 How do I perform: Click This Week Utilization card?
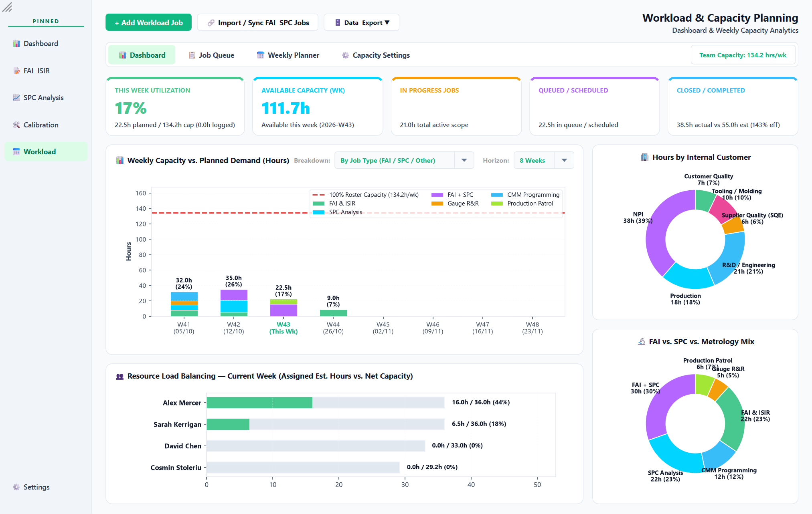pyautogui.click(x=175, y=106)
